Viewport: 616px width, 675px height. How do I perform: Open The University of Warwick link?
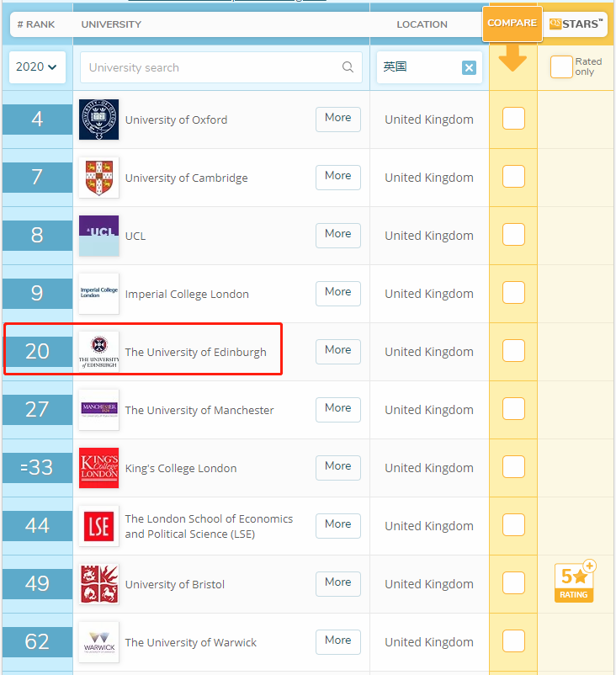click(191, 642)
